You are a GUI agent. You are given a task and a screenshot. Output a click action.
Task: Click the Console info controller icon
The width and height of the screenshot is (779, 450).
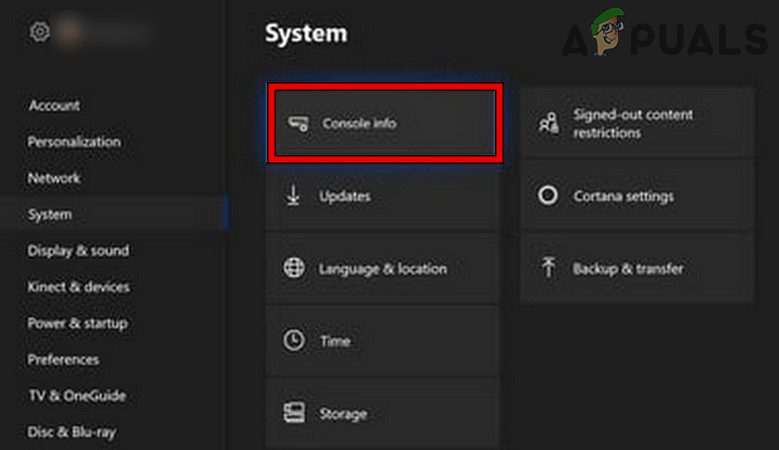pyautogui.click(x=298, y=124)
